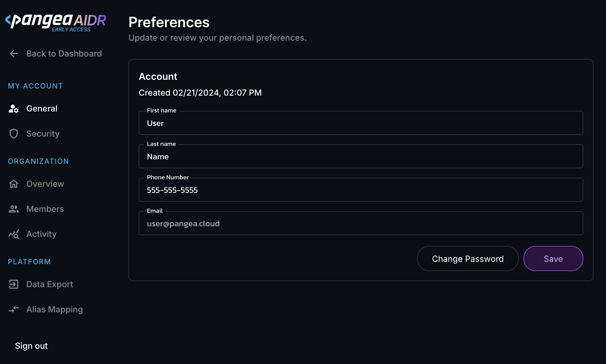This screenshot has height=364, width=606.
Task: Click the Alias Mapping arrows icon
Action: click(x=14, y=309)
